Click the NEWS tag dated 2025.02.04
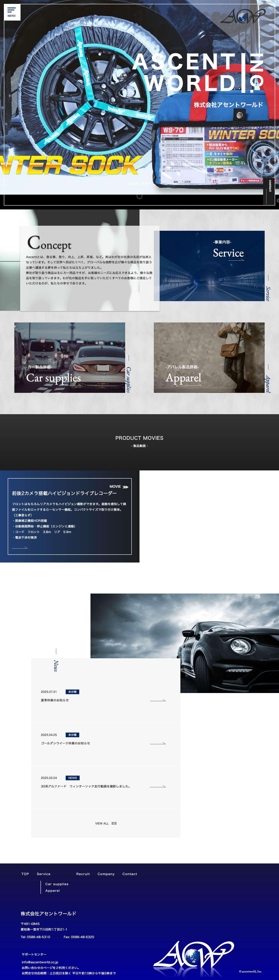This screenshot has width=279, height=980. (73, 778)
